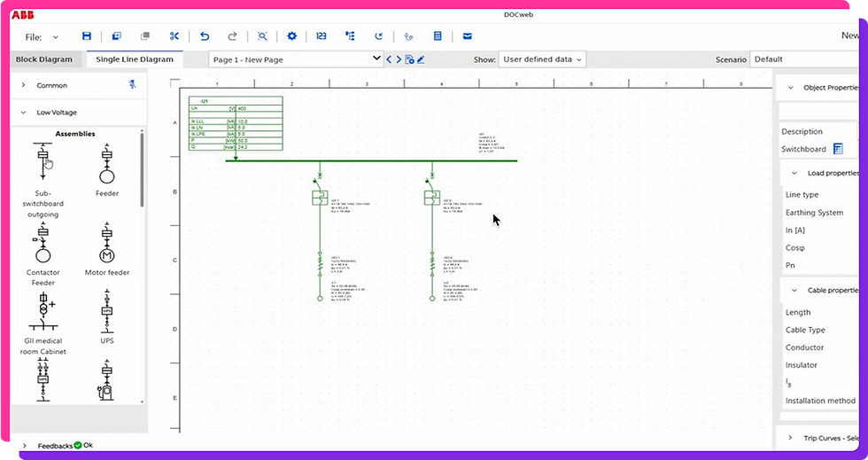Select the double-supply UPS assembly symbol
The width and height of the screenshot is (868, 460).
(43, 379)
